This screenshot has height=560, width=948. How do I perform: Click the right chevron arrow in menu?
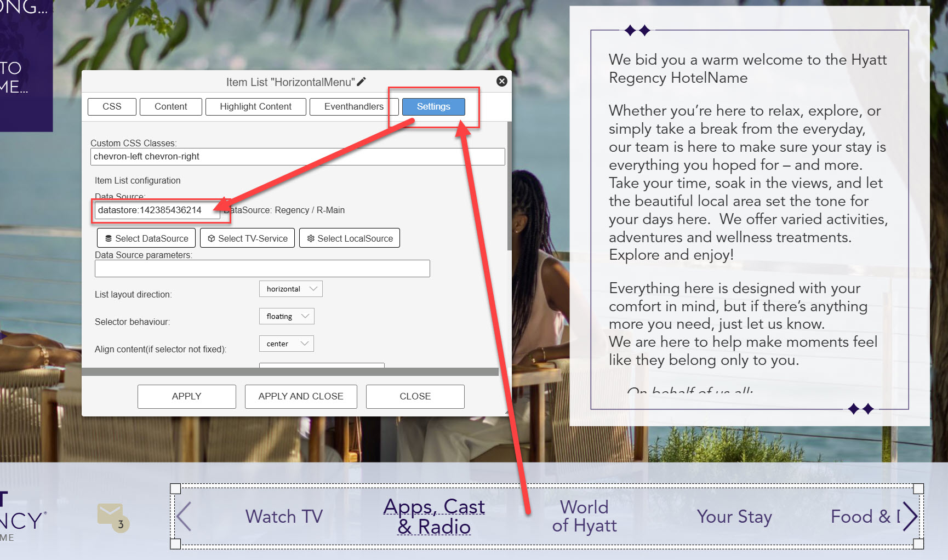(x=910, y=516)
